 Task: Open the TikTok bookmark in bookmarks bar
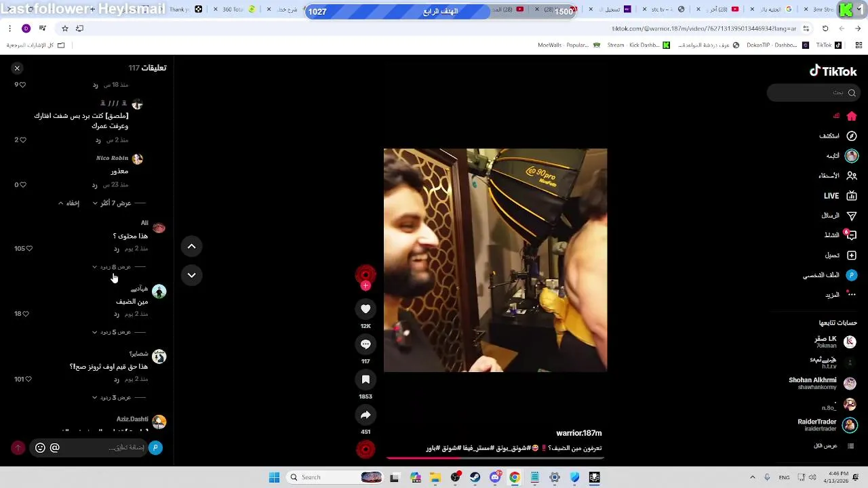pos(829,45)
